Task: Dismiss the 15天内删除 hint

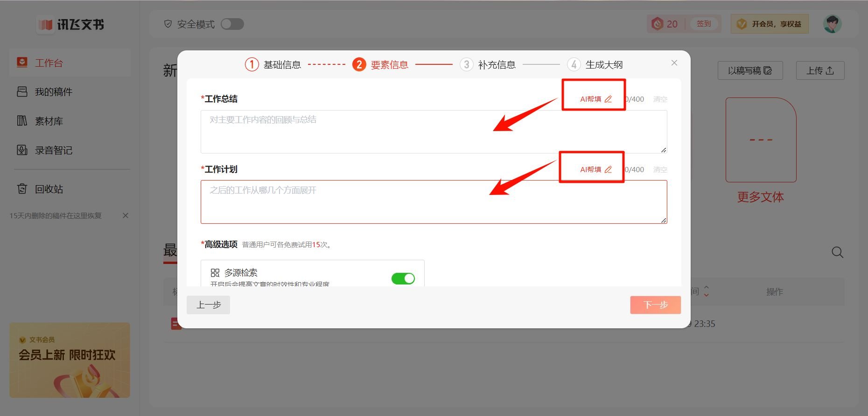Action: 126,215
